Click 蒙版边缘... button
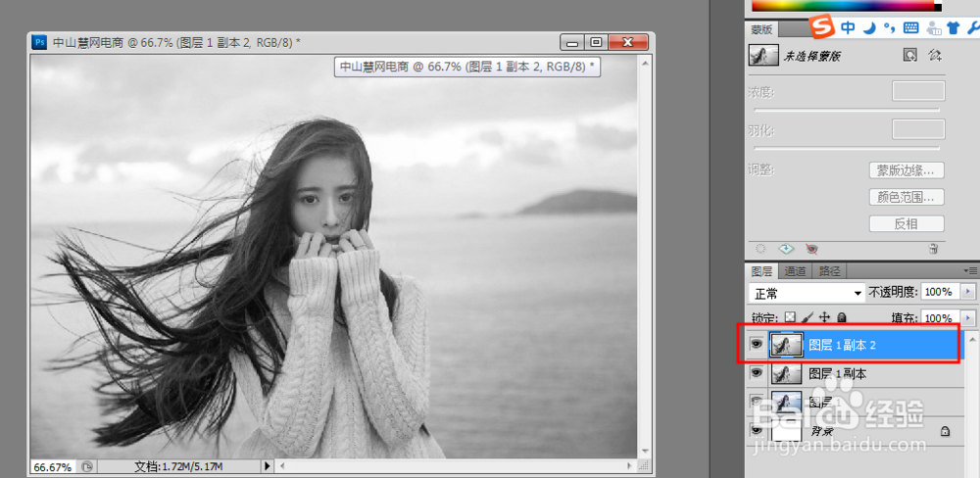Image resolution: width=980 pixels, height=478 pixels. [x=906, y=170]
